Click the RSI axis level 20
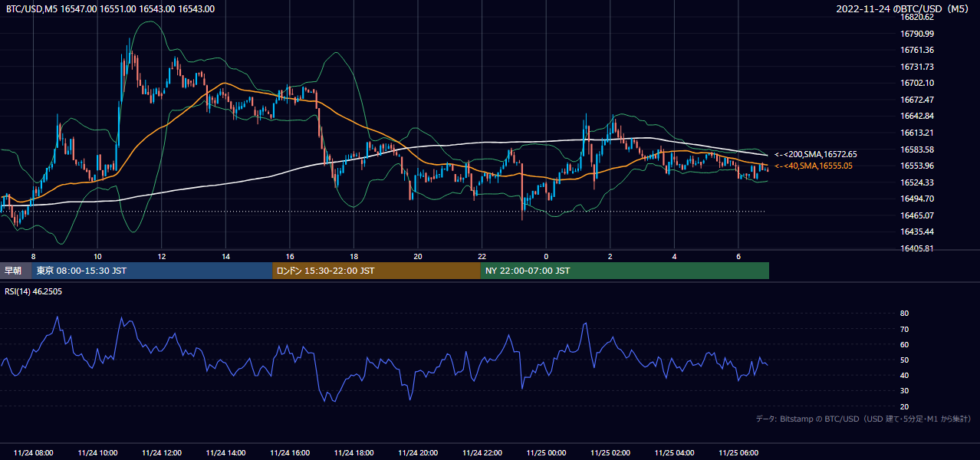This screenshot has width=980, height=460. click(x=904, y=406)
